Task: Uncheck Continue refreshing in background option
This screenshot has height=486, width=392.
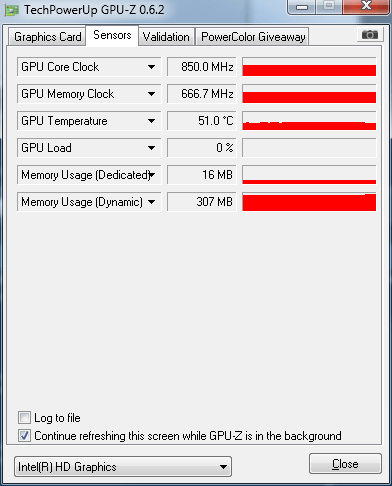Action: pyautogui.click(x=25, y=436)
